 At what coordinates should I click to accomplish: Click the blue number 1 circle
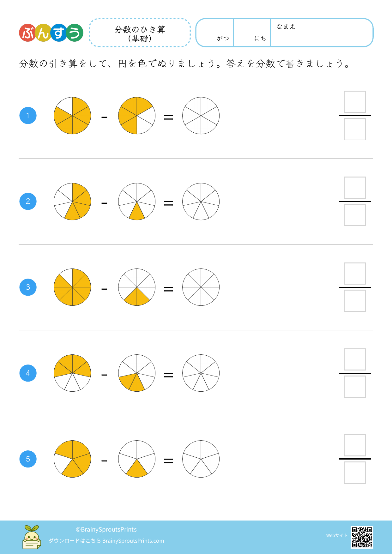pos(28,116)
